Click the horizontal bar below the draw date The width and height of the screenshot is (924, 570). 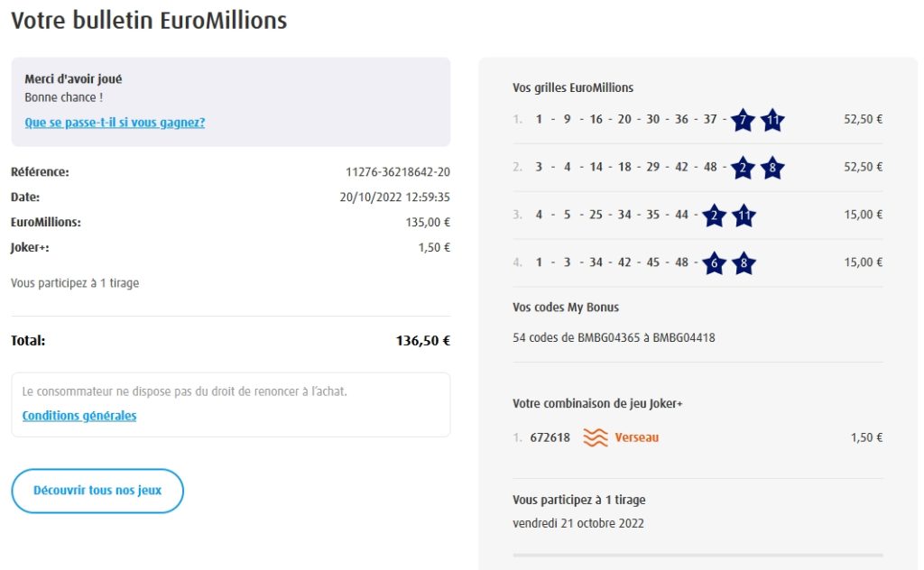click(698, 555)
